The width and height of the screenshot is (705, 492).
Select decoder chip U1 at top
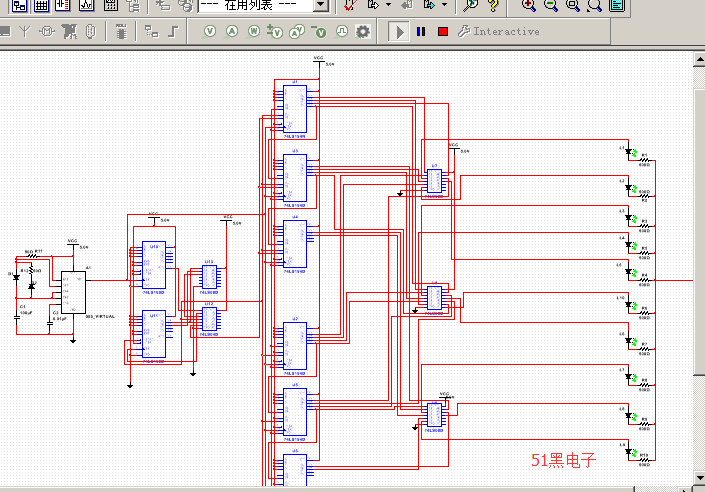point(295,109)
